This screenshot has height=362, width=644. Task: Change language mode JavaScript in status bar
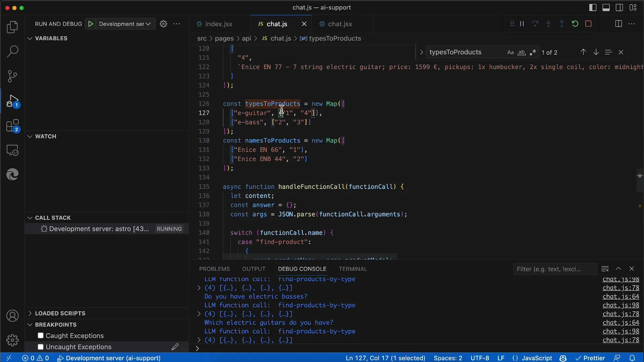[537, 358]
